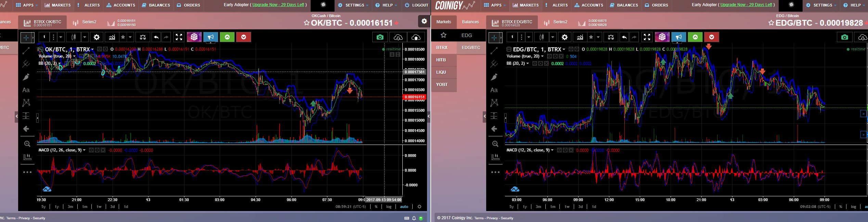Click LOGOUT in left window
This screenshot has height=222, width=868.
(416, 5)
